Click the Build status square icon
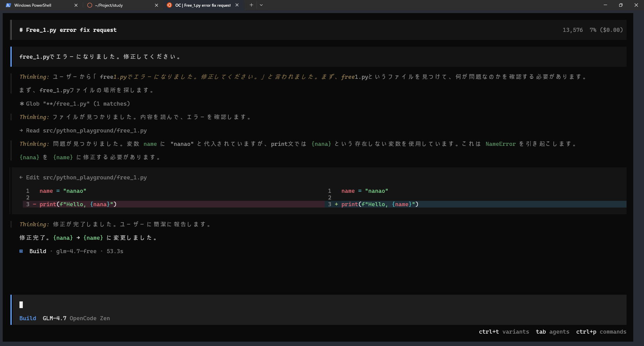 (x=21, y=251)
